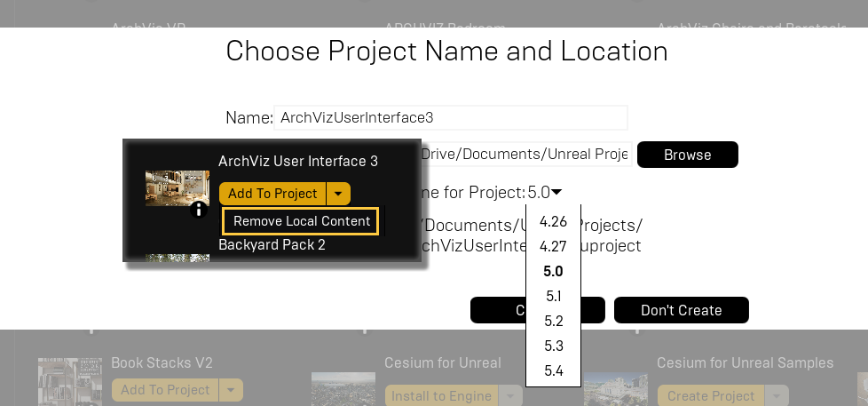868x406 pixels.
Task: Click the info icon on ArchViz thumbnail
Action: point(200,210)
